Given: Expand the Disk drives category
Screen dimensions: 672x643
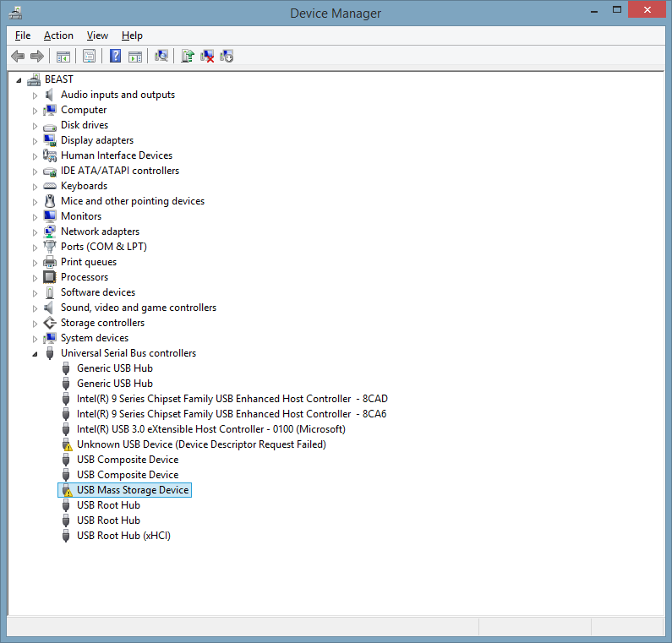Looking at the screenshot, I should [36, 126].
